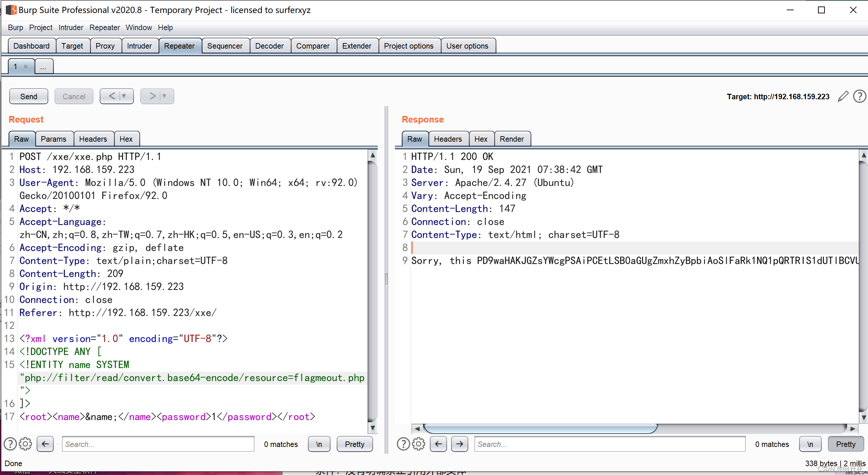
Task: Click the edit target pencil icon
Action: (843, 97)
